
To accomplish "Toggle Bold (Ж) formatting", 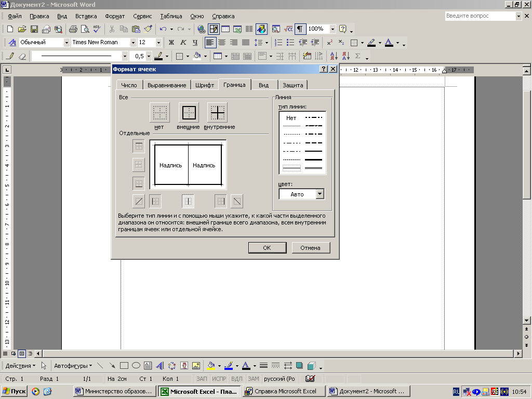I will 171,43.
